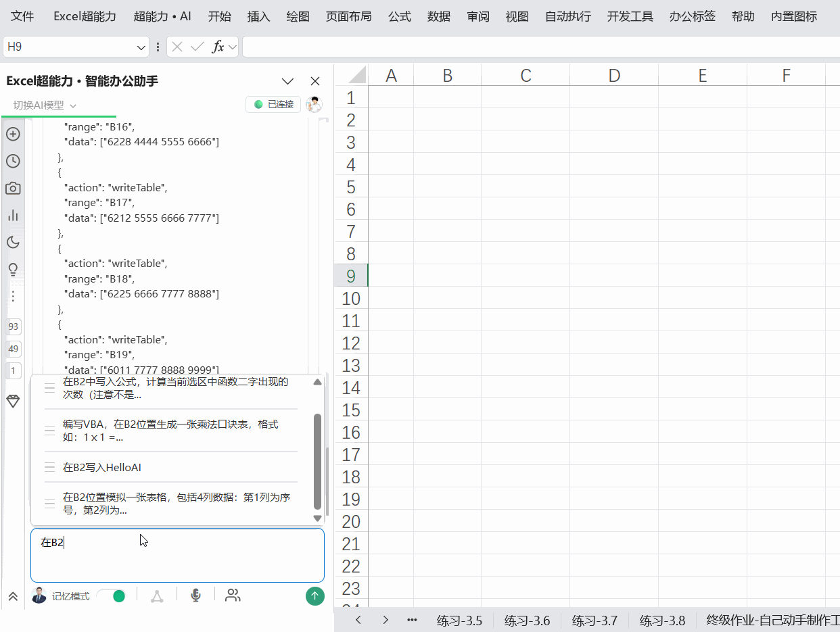Click the double-chevron up icon at sidebar bottom
The image size is (840, 632).
[x=13, y=596]
